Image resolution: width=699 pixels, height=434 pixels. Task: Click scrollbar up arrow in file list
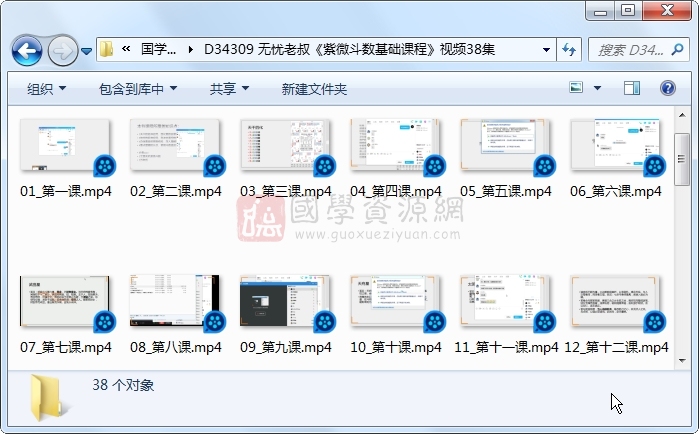(682, 115)
